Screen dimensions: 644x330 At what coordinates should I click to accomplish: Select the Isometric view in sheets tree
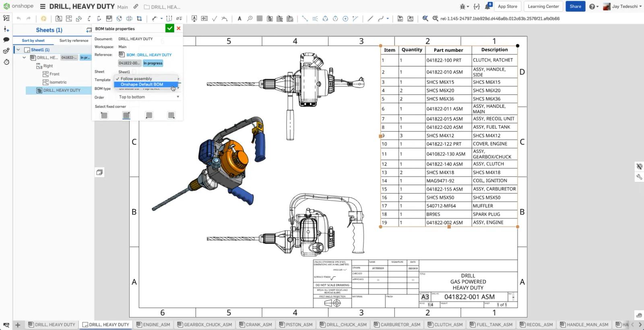point(58,82)
